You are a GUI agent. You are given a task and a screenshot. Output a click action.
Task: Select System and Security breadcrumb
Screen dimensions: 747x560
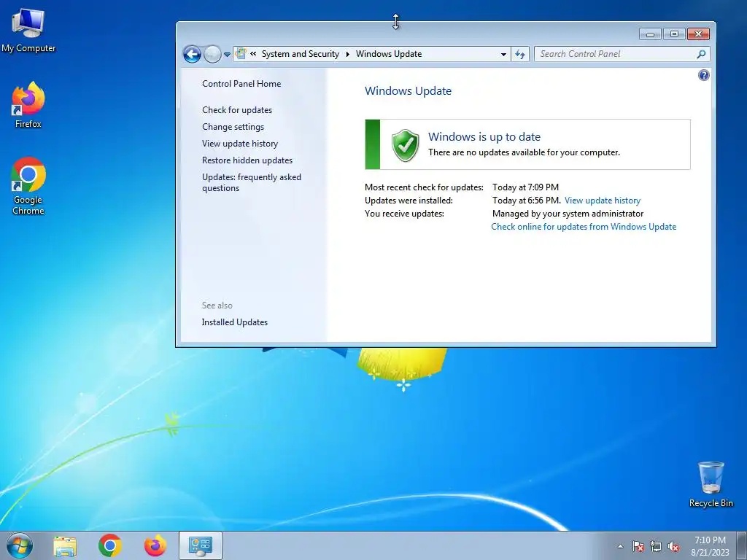pos(301,54)
